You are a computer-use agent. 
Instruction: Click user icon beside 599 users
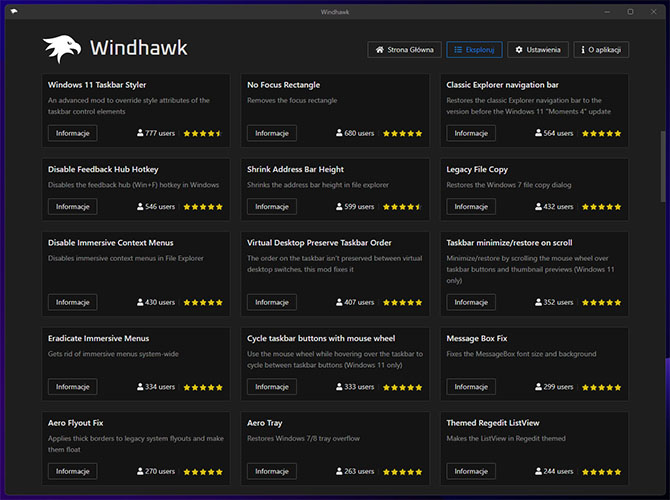(x=339, y=206)
